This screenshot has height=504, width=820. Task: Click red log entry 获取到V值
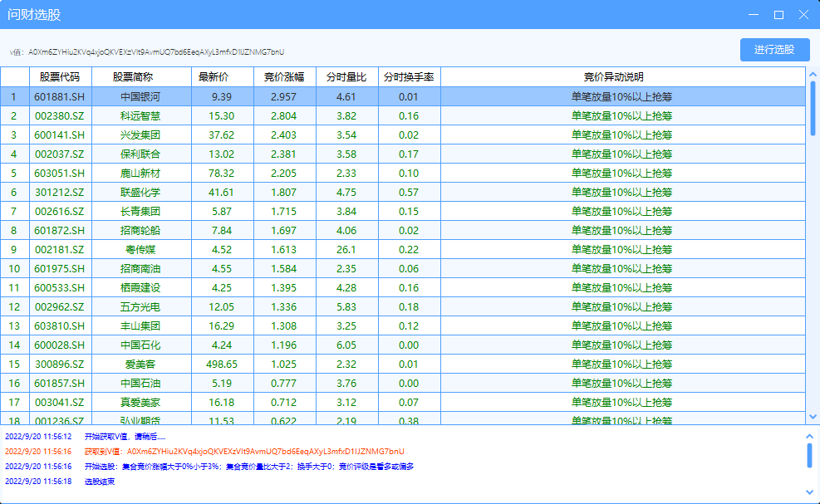pyautogui.click(x=244, y=451)
